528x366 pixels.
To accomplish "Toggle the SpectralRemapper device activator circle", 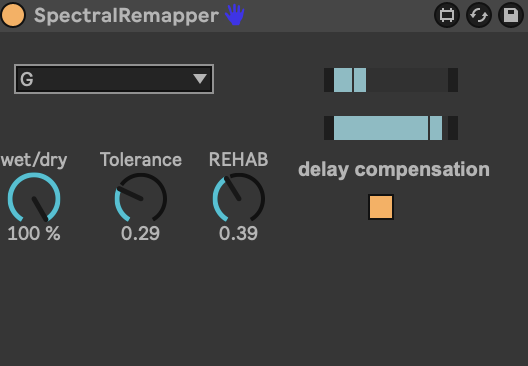I will [x=13, y=15].
